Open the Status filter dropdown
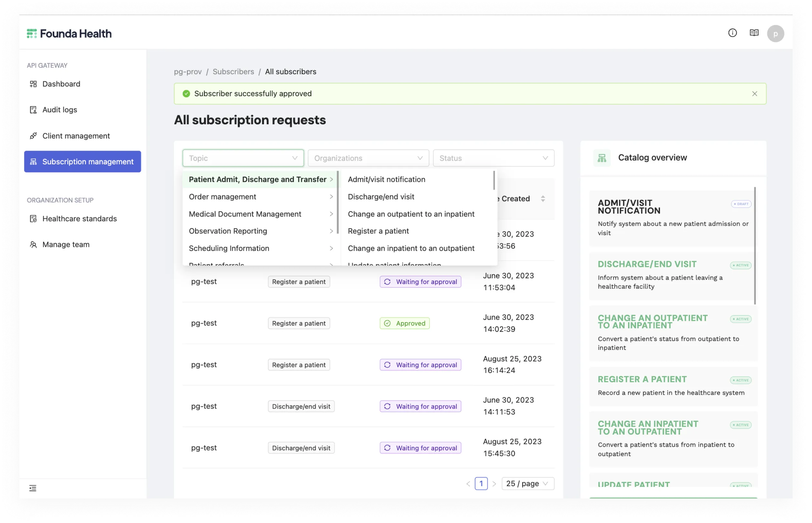The image size is (812, 523). coord(493,158)
